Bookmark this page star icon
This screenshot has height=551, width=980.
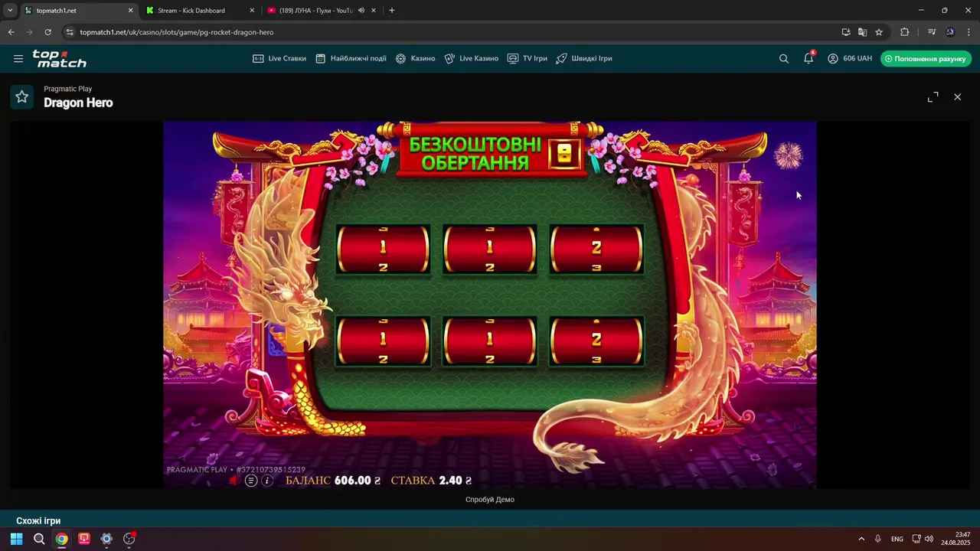tap(879, 32)
